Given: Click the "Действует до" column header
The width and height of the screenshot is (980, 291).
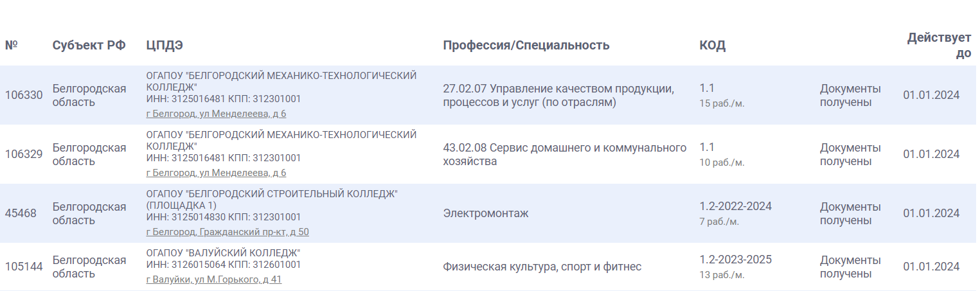Looking at the screenshot, I should pyautogui.click(x=939, y=45).
